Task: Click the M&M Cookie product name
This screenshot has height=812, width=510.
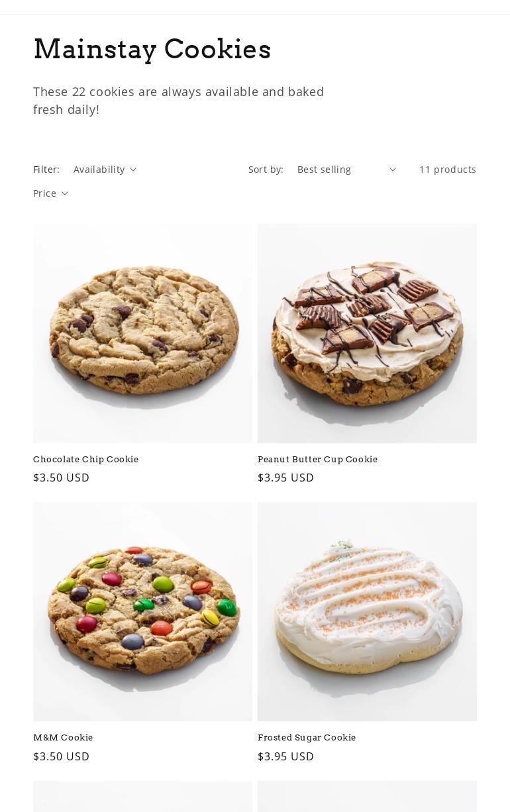Action: [63, 737]
